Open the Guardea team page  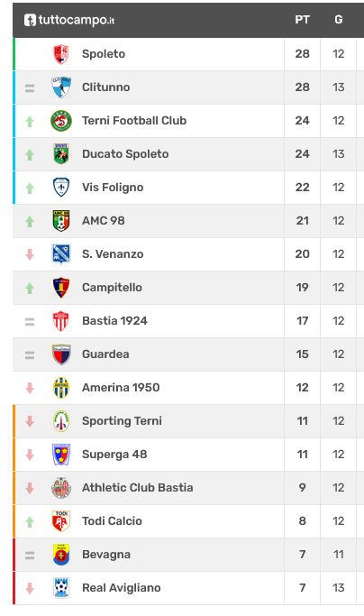tap(105, 354)
